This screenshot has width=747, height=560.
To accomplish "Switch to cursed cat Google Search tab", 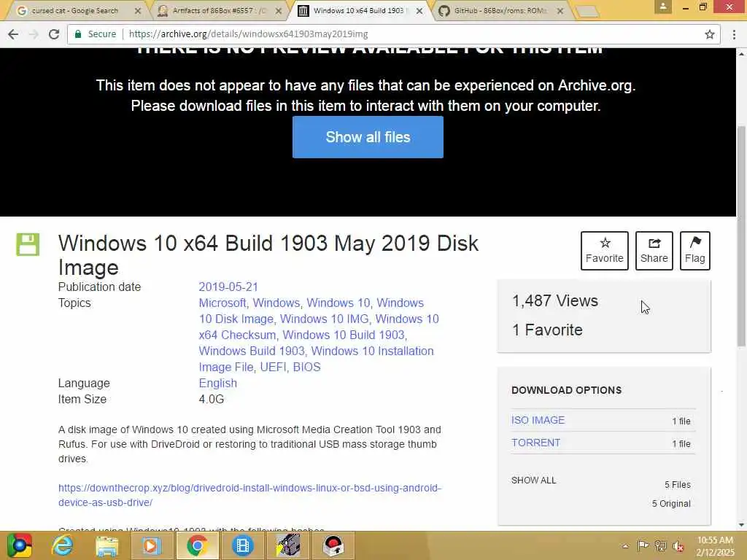I will pos(74,10).
